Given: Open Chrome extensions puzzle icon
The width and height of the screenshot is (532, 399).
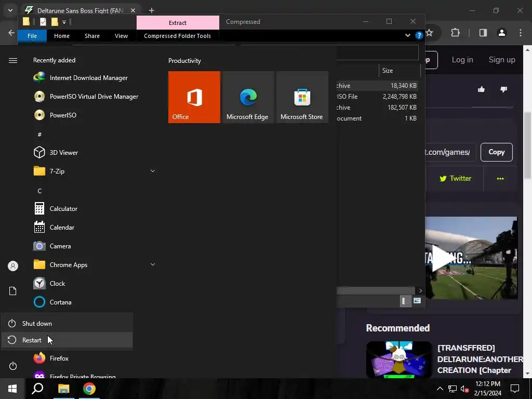Looking at the screenshot, I should click(455, 33).
